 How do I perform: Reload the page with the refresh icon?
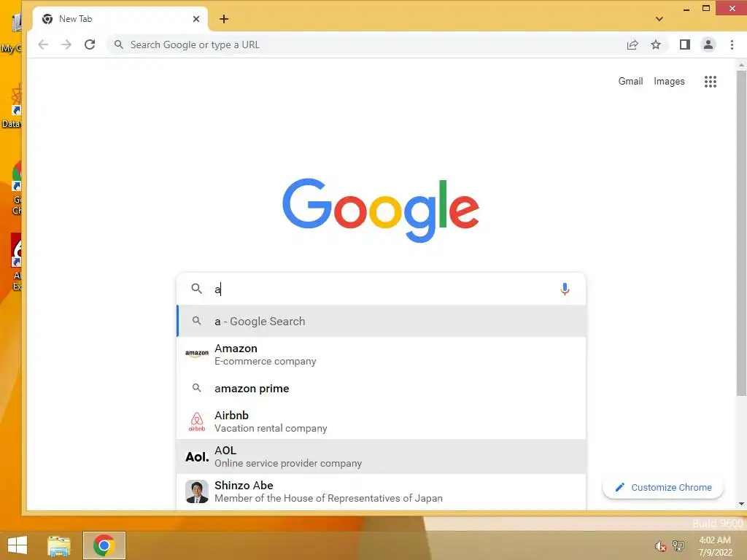[90, 44]
